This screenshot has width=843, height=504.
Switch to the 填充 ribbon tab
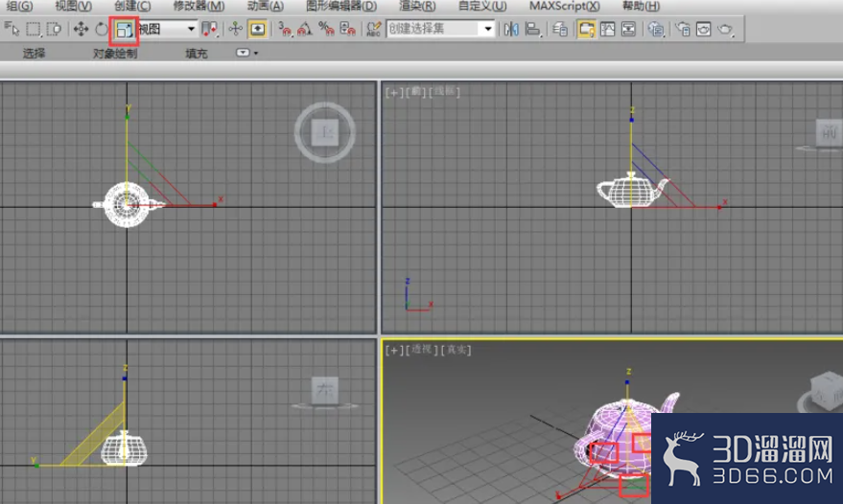coord(197,54)
